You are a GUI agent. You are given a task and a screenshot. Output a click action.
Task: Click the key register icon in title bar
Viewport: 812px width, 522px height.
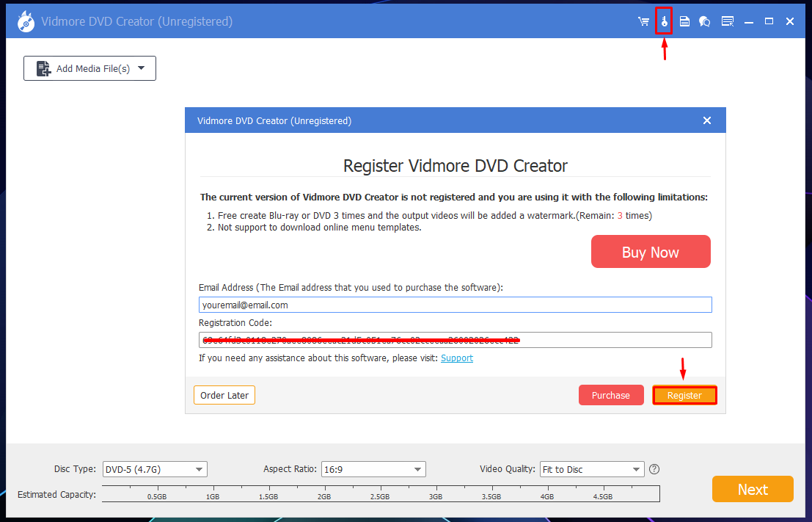pos(664,21)
